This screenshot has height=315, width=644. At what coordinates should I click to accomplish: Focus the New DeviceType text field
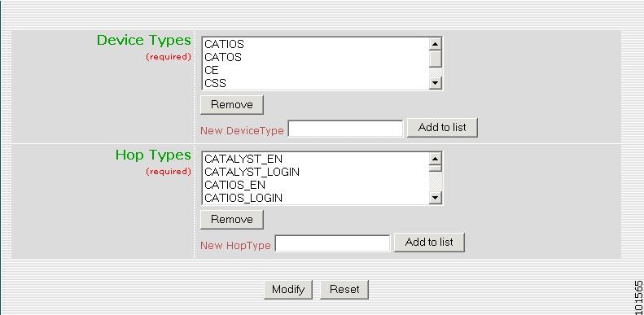[x=345, y=129]
